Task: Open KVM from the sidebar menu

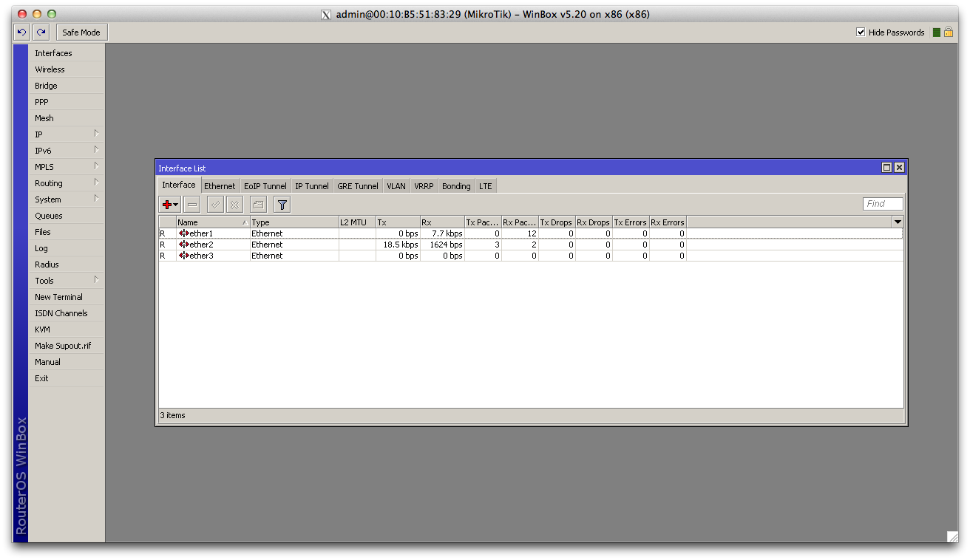Action: (67, 329)
